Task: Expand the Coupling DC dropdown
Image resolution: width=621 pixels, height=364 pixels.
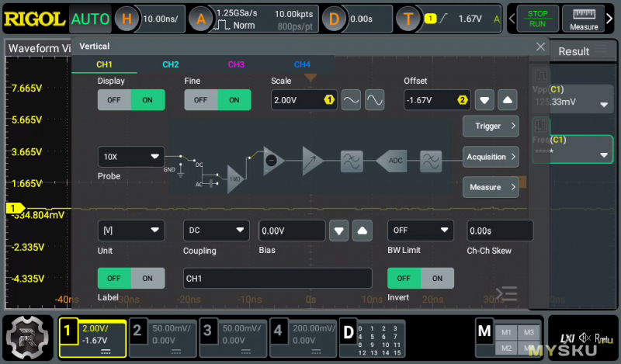Action: [x=216, y=231]
